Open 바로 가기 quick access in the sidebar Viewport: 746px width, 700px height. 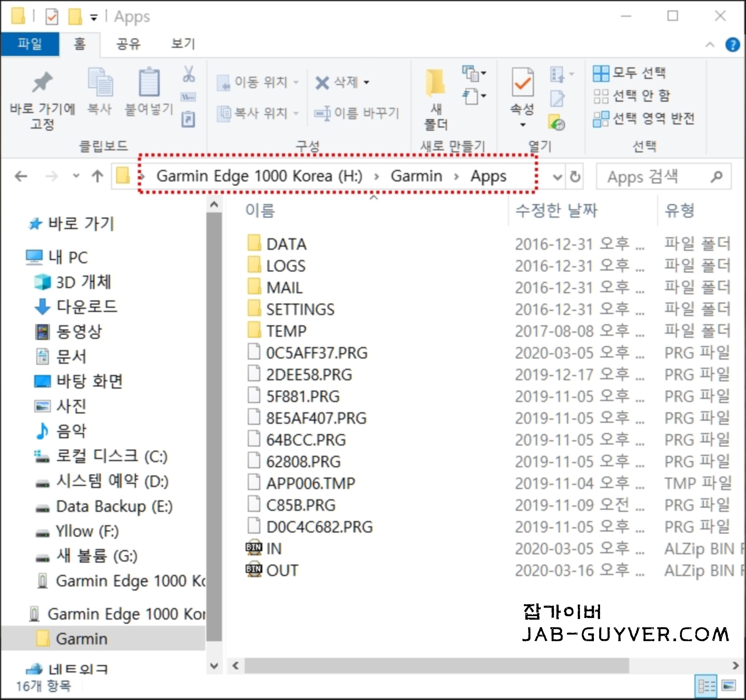coord(71,224)
